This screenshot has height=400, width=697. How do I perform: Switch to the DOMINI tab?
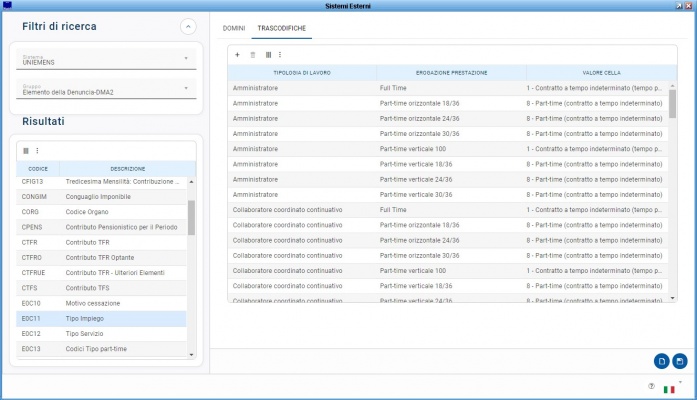click(x=233, y=28)
